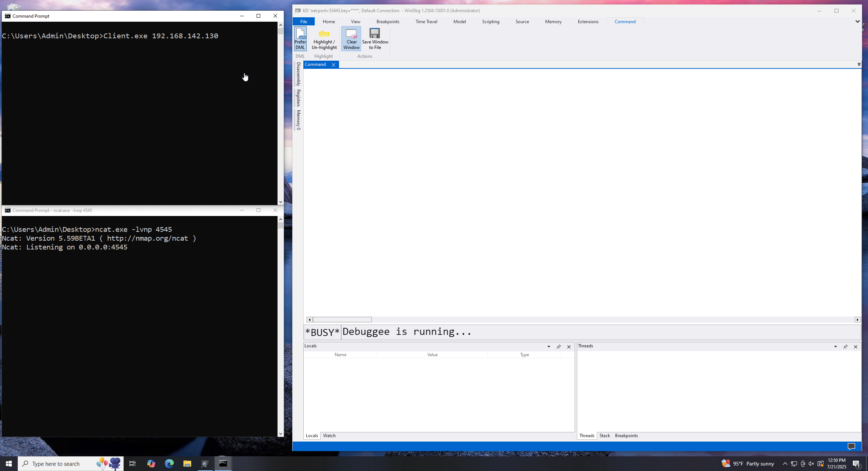Open Task View on the taskbar
The image size is (868, 471).
[133, 464]
